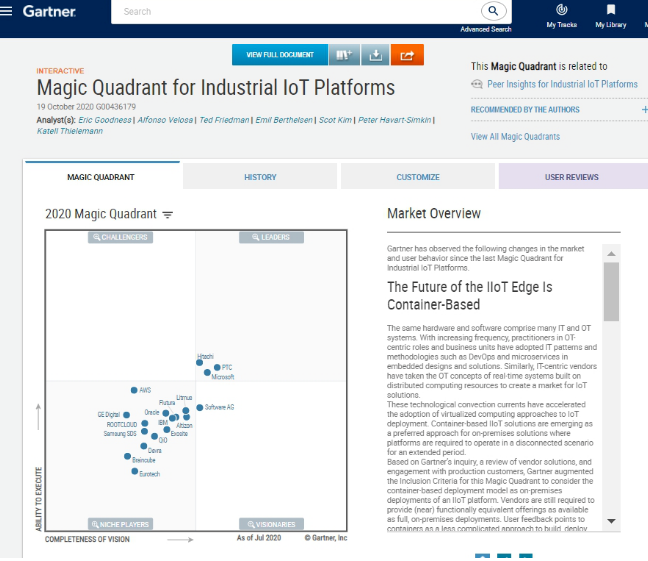Zoom into the Visionaries quadrant
Image resolution: width=648 pixels, height=561 pixels.
[271, 524]
